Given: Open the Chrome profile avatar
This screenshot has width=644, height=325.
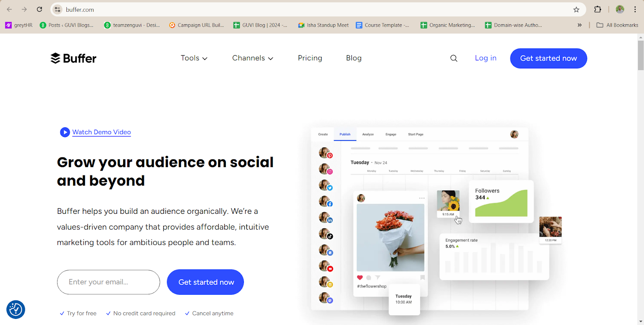Looking at the screenshot, I should [x=620, y=9].
